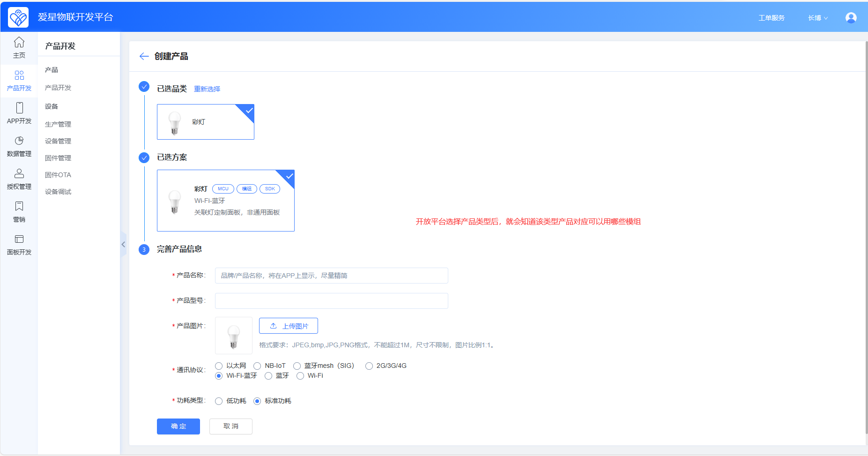
Task: Click the bulb thumbnail in 产品图片 preview
Action: tap(234, 336)
